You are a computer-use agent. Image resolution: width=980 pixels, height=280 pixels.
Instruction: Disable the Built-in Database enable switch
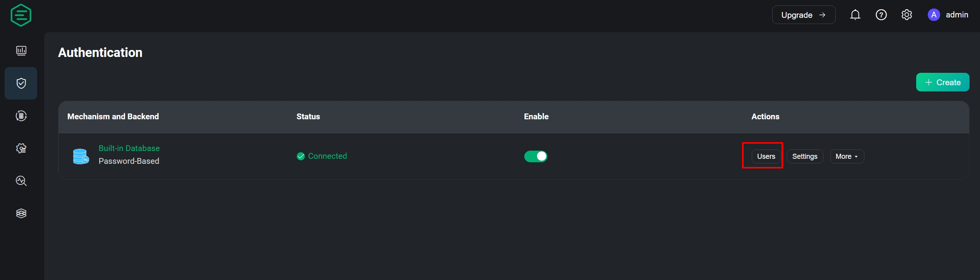coord(535,156)
